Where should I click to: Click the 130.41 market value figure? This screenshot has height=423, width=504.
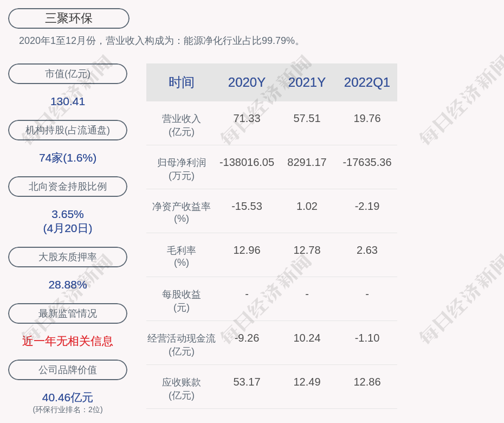(68, 101)
